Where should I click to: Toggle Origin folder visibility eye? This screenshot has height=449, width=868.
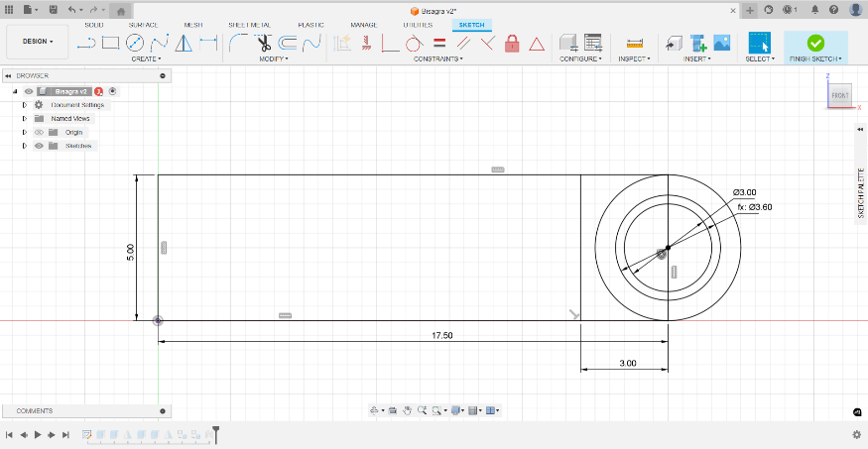[39, 132]
